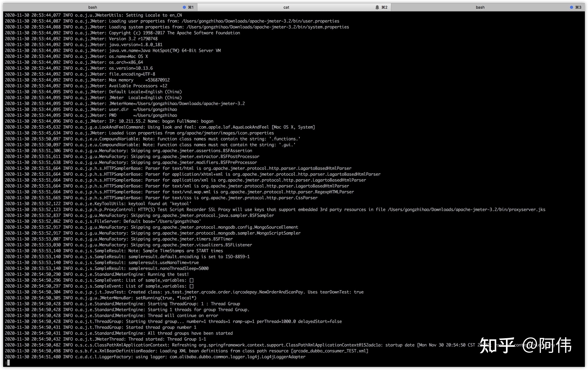Click the LoggerFactory Log4jLoggerAdapter log line
This screenshot has height=370, width=588.
pos(155,357)
